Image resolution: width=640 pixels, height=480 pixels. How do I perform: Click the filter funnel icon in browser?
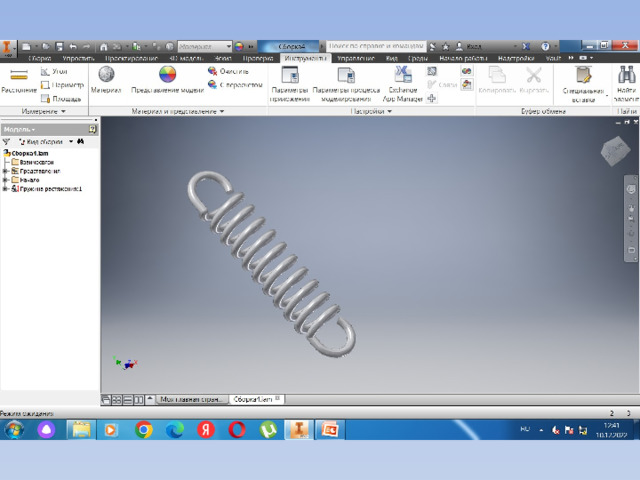tap(8, 142)
